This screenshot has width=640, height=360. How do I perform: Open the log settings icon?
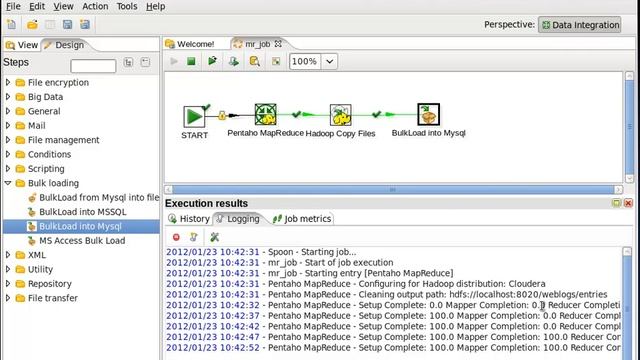click(x=214, y=237)
